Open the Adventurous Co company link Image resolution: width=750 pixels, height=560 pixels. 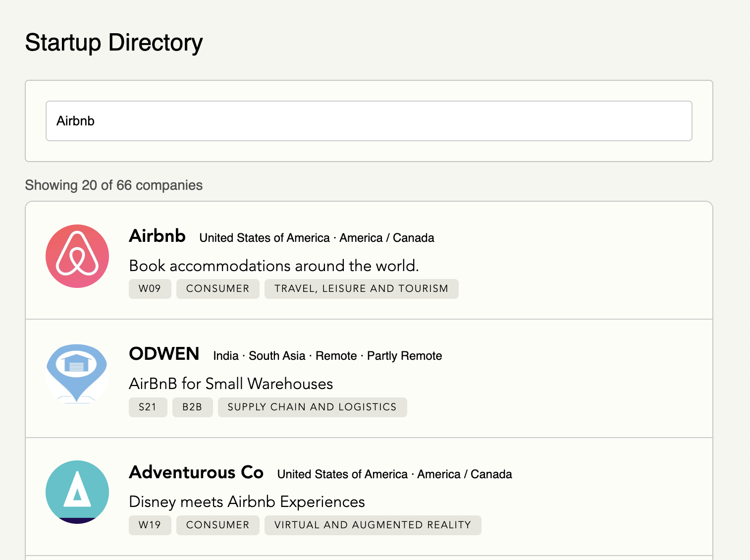pyautogui.click(x=196, y=472)
